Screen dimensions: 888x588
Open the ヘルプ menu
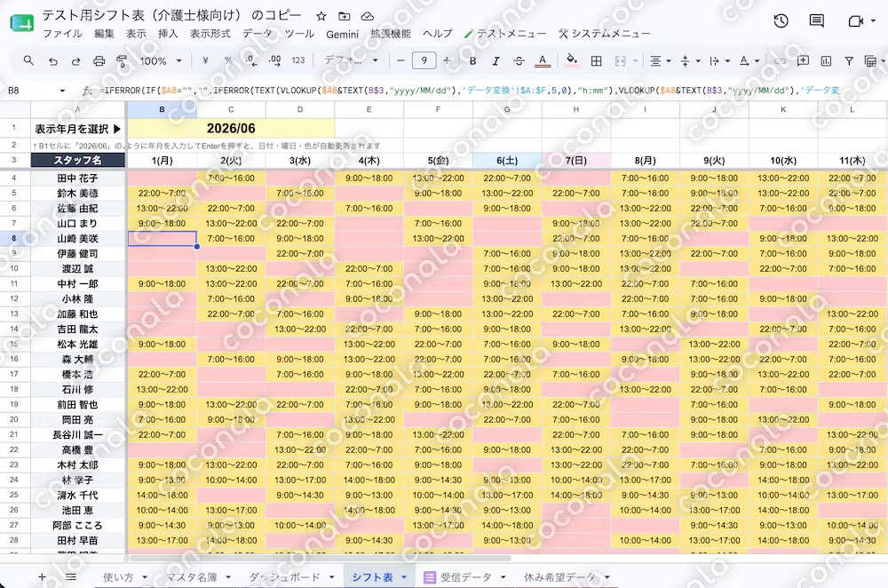[x=438, y=34]
